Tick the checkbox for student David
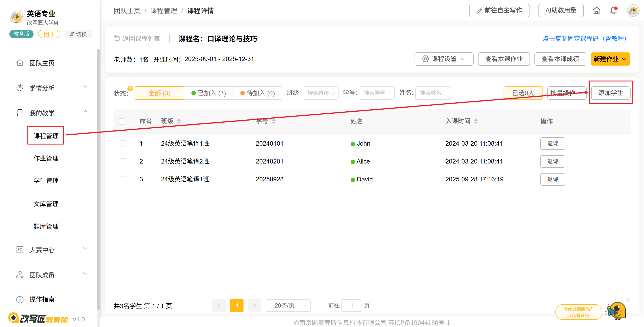The image size is (644, 327). [123, 179]
